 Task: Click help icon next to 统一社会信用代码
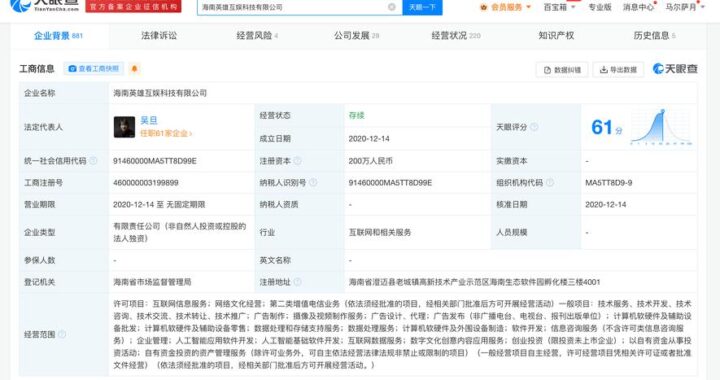[x=93, y=161]
